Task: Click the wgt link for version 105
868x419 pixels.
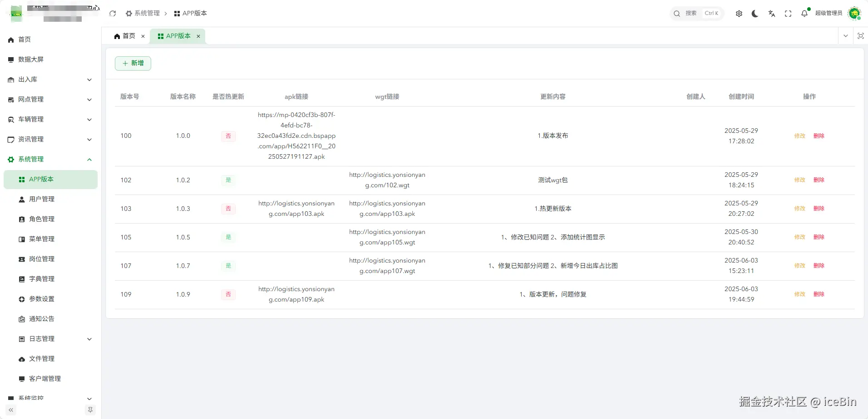Action: [387, 237]
